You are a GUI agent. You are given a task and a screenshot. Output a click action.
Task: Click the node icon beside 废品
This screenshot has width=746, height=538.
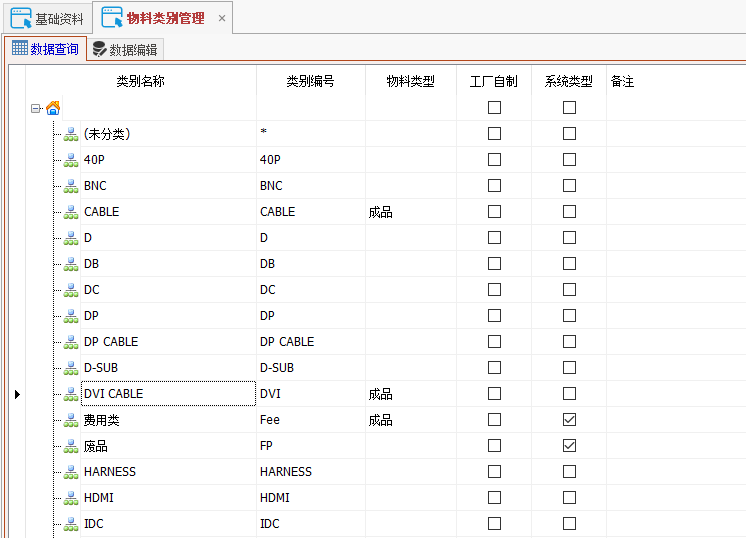71,446
